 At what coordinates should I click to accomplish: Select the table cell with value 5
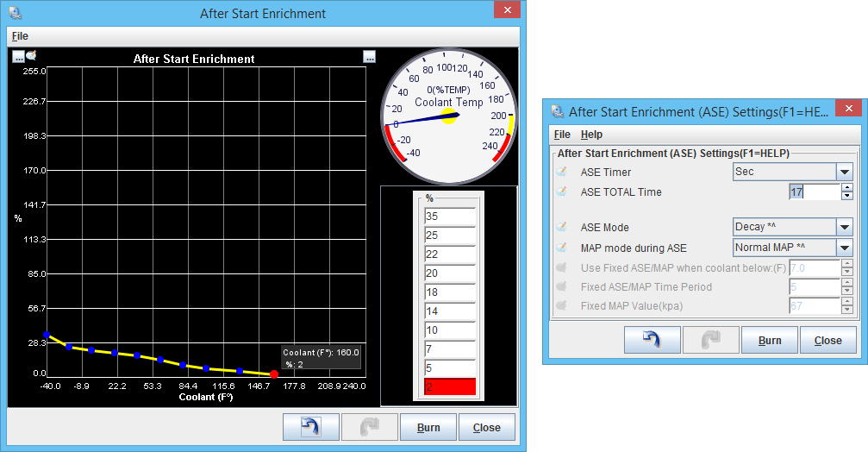pos(450,367)
